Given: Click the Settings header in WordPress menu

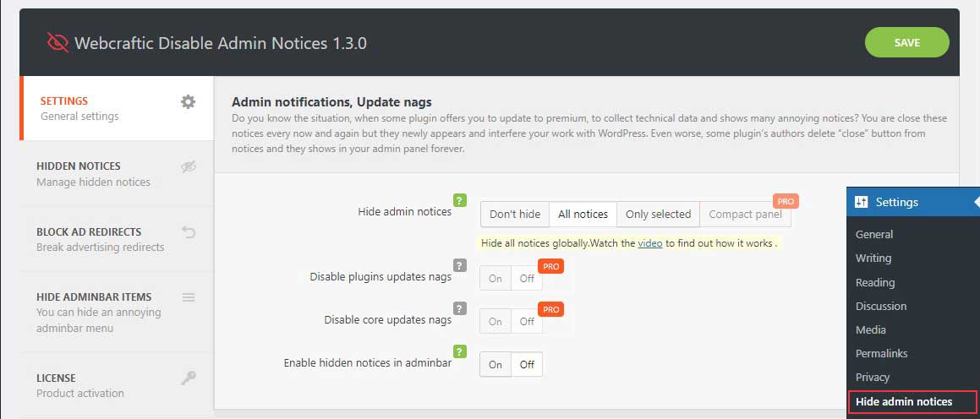Looking at the screenshot, I should click(x=913, y=202).
